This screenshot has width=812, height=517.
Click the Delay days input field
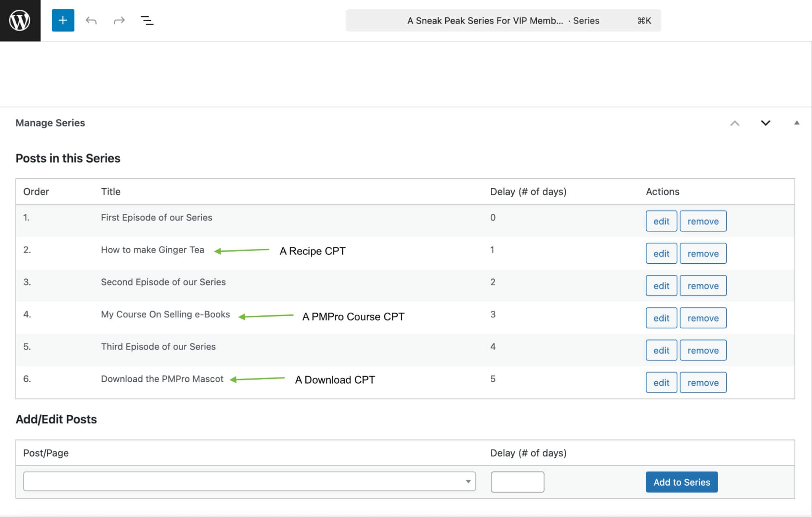(517, 482)
